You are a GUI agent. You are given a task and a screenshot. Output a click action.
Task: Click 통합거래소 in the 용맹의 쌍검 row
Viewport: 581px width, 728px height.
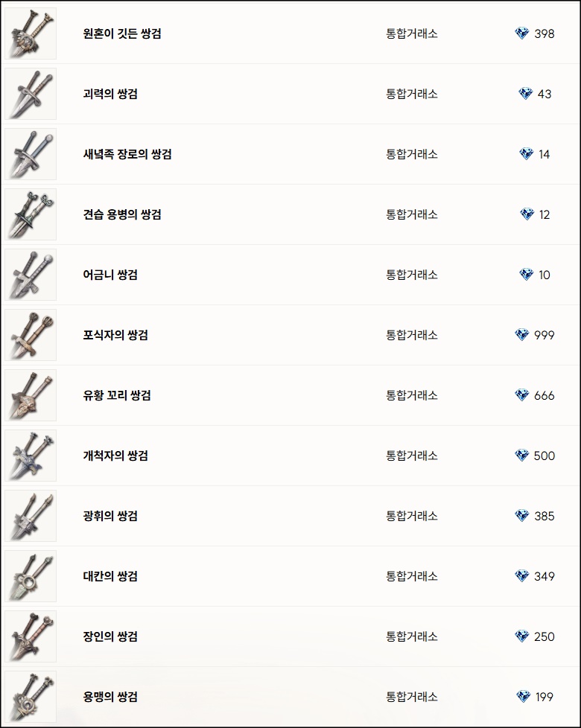pos(412,697)
